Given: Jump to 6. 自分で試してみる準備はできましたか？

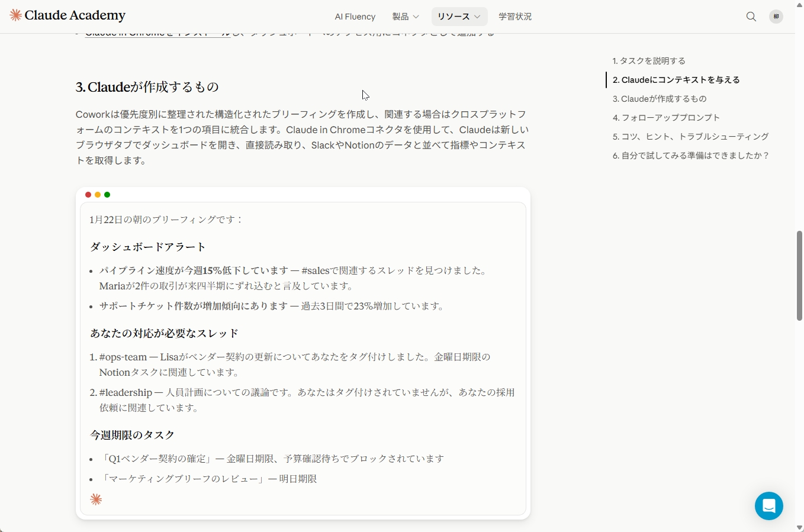Looking at the screenshot, I should (691, 156).
